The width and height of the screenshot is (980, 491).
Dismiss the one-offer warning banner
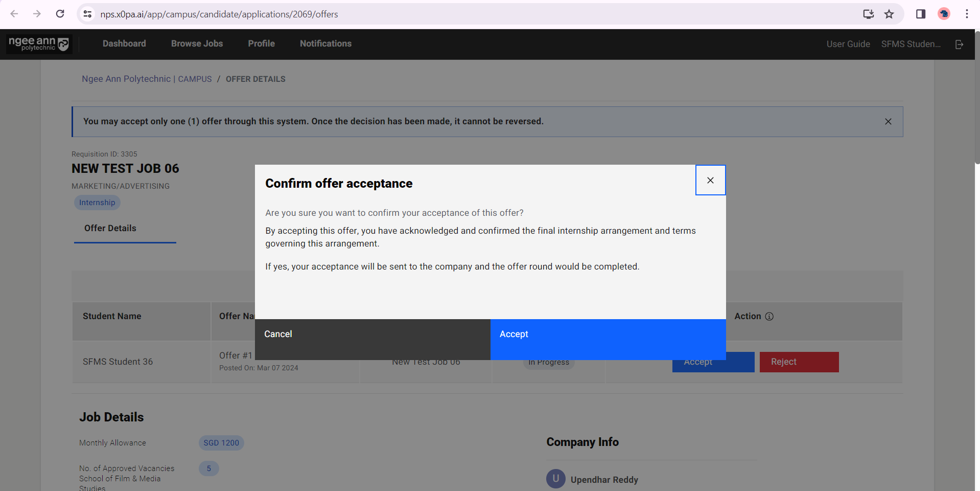[888, 121]
